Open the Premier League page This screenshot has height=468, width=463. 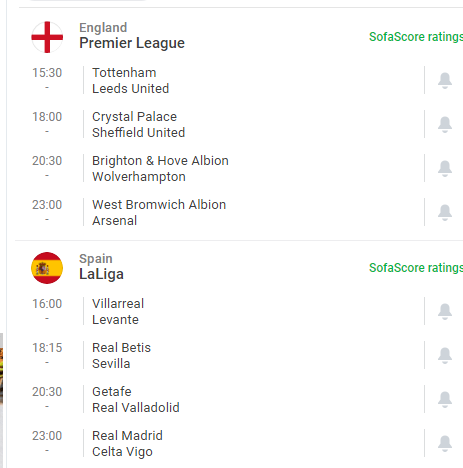pyautogui.click(x=132, y=43)
